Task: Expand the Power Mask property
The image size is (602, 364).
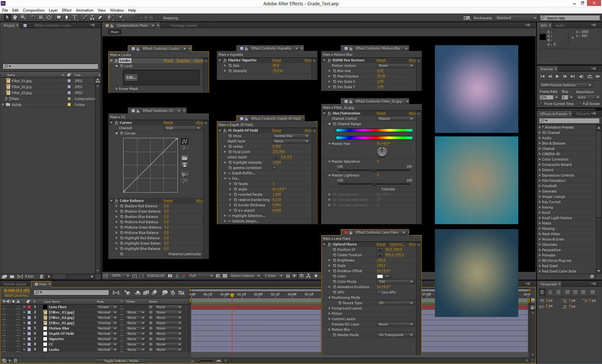Action: click(117, 89)
